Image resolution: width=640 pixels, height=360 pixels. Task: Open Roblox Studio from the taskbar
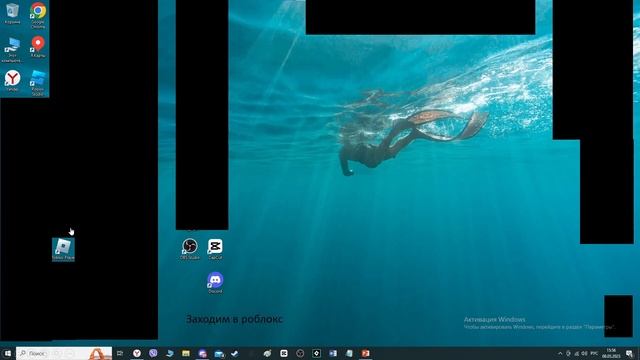pyautogui.click(x=316, y=353)
